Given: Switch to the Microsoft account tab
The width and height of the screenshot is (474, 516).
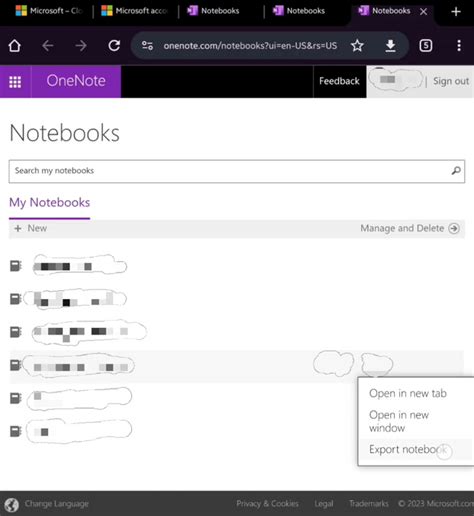Looking at the screenshot, I should coord(135,11).
